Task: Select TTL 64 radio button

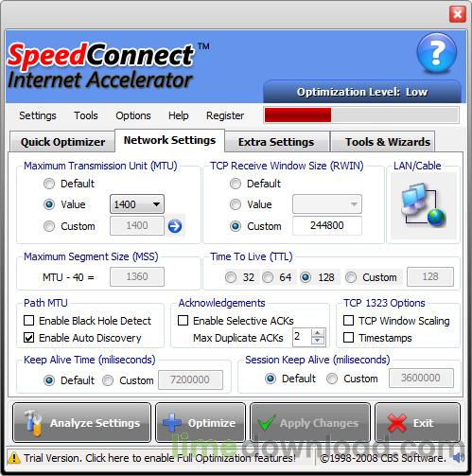Action: [268, 277]
